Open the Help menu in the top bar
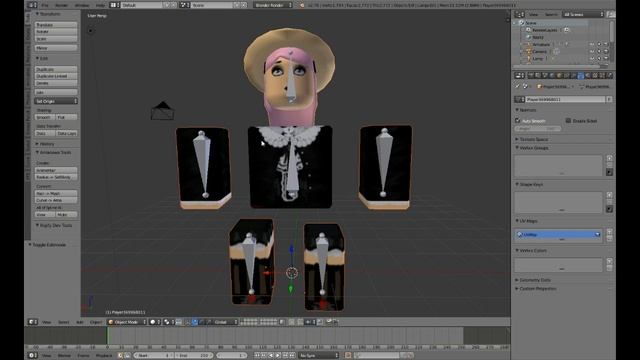Viewport: 640px width, 360px height. [x=100, y=5]
